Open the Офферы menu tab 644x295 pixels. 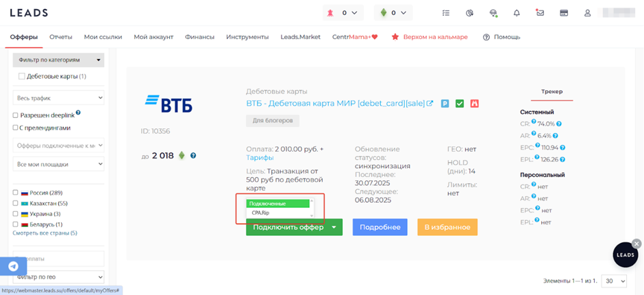click(x=24, y=37)
